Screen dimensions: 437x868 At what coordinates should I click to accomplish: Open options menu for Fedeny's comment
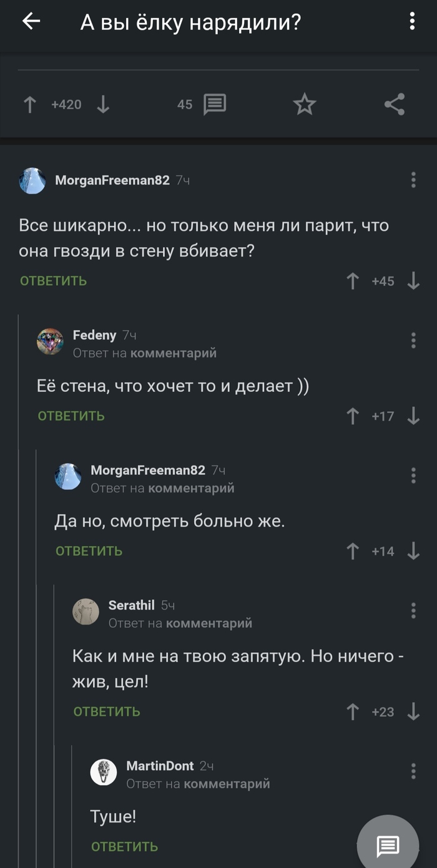413,341
